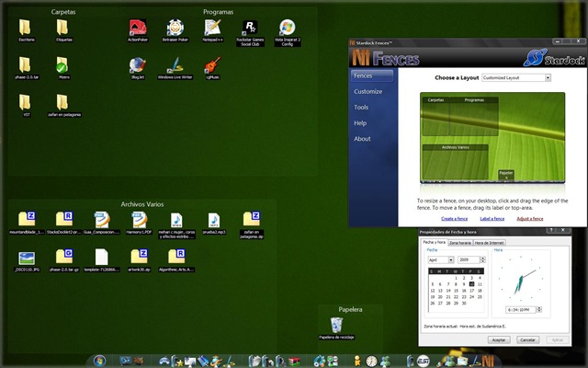Viewport: 588px width, 368px height.
Task: Click the Archivos Varios fence in layout preview
Action: (x=456, y=162)
